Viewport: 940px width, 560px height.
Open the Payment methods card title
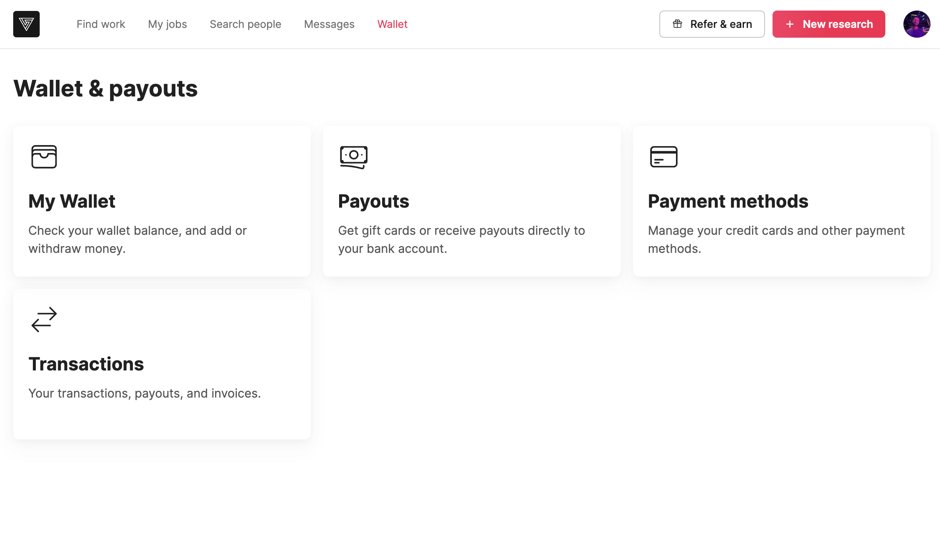728,201
